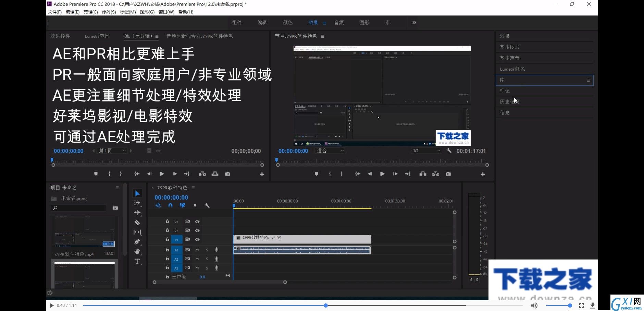Image resolution: width=644 pixels, height=311 pixels.
Task: Toggle sync lock on V2 track
Action: coord(187,230)
